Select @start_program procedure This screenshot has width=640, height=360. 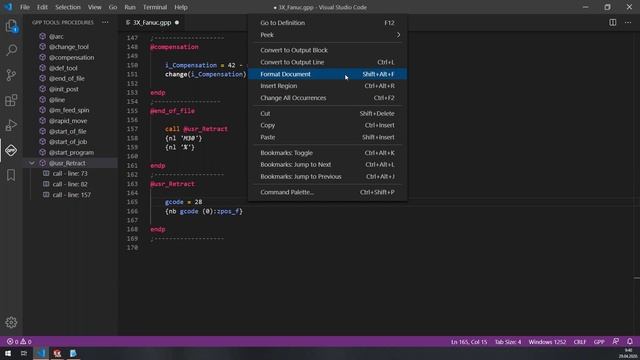pos(71,152)
